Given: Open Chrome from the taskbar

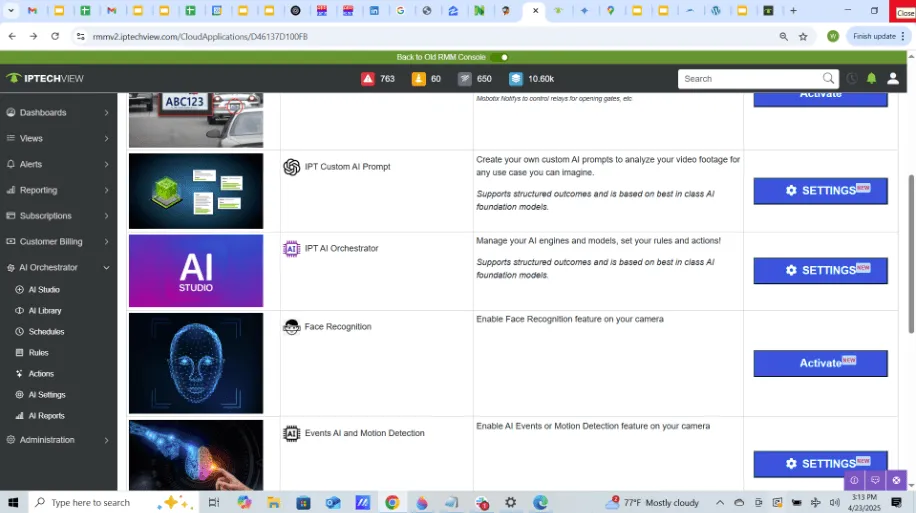Looking at the screenshot, I should [392, 502].
